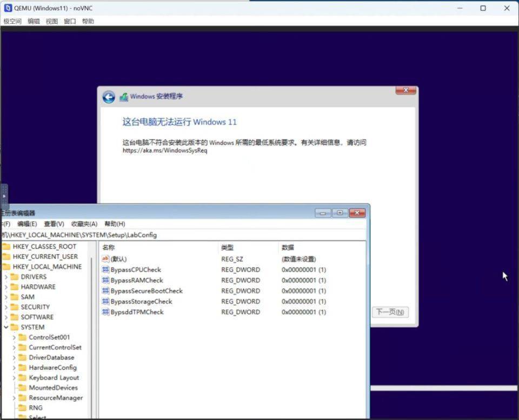Click the registry address path bar

pyautogui.click(x=183, y=235)
